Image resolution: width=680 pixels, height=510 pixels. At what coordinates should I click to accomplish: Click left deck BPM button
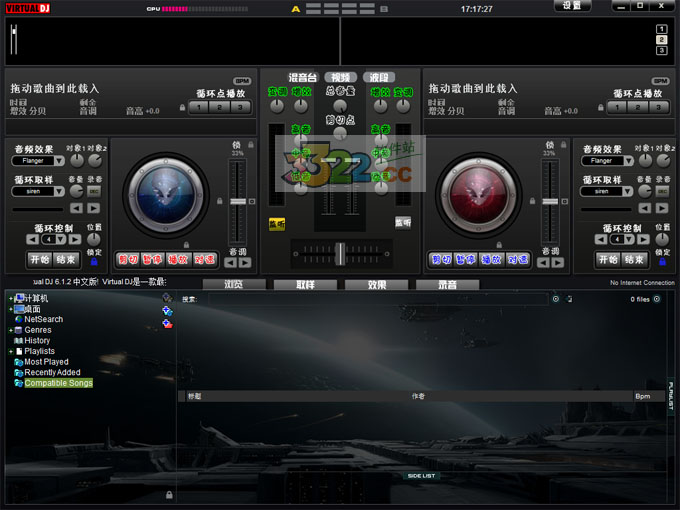(242, 81)
